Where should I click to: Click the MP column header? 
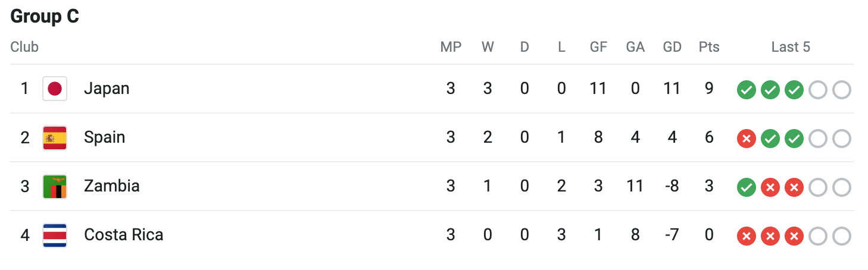coord(451,48)
